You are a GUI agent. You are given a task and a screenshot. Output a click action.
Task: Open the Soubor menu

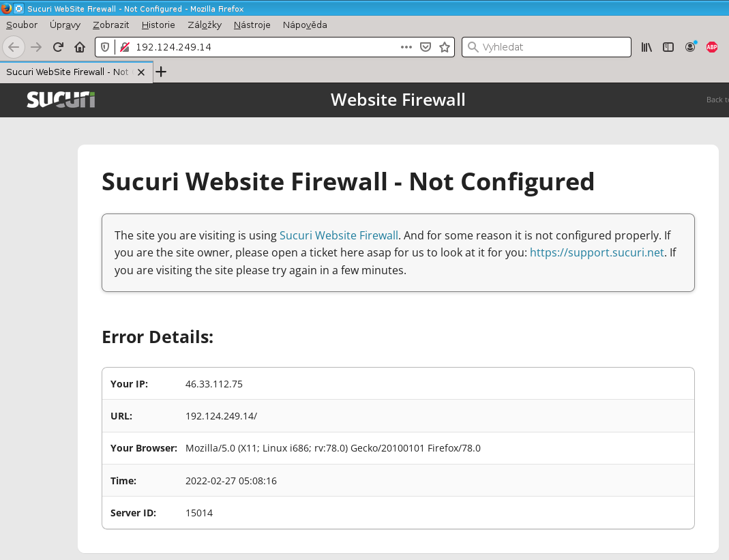pyautogui.click(x=22, y=25)
